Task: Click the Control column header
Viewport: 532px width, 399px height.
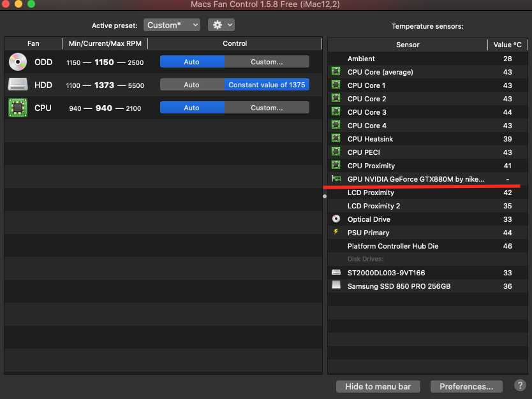Action: tap(235, 43)
